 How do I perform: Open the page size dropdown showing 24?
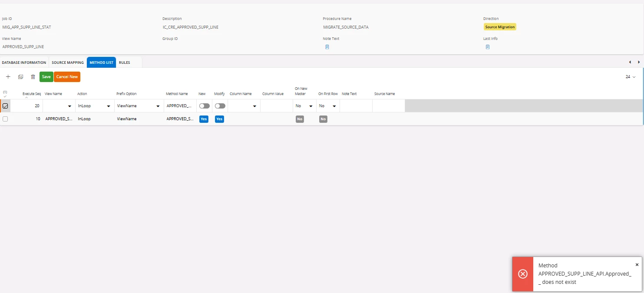coord(631,77)
